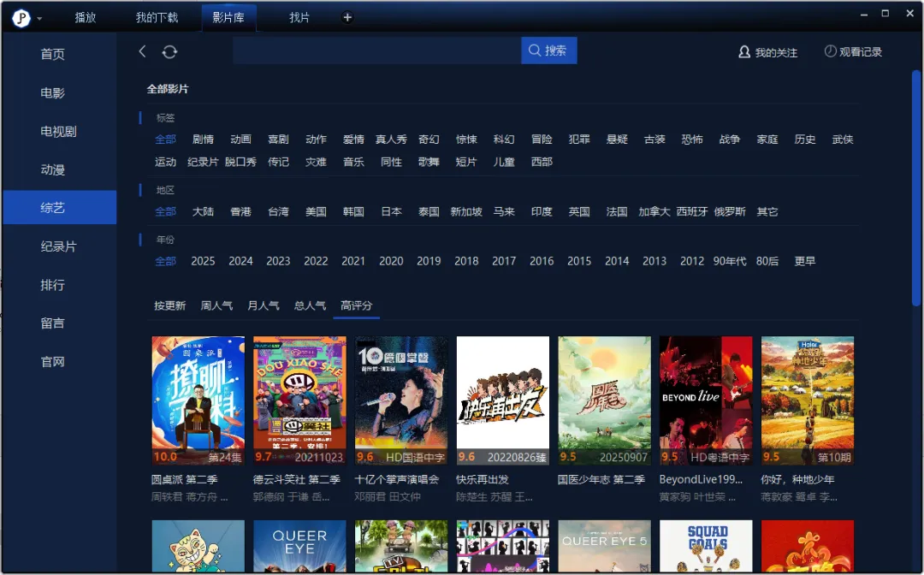
Task: Filter year by 更早
Action: tap(805, 261)
